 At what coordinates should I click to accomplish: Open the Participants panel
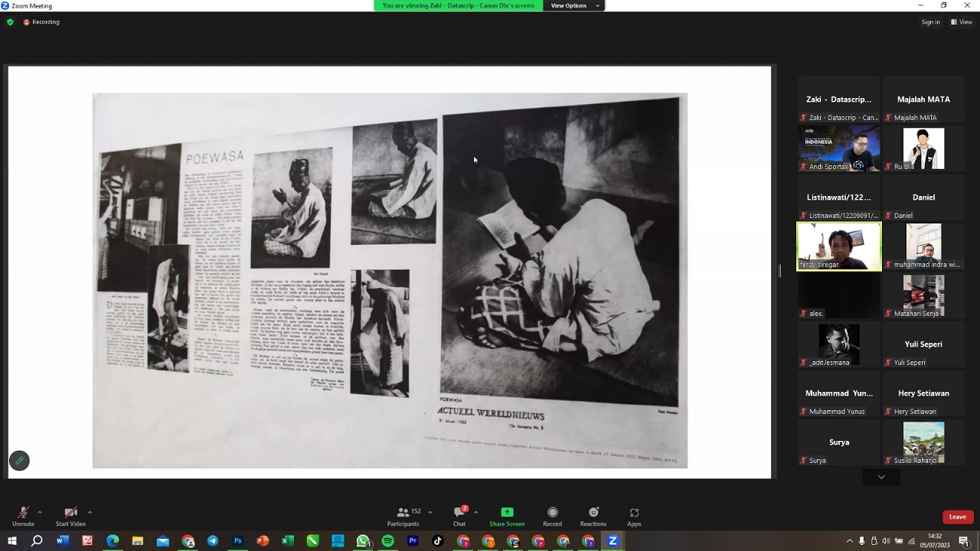(x=403, y=516)
